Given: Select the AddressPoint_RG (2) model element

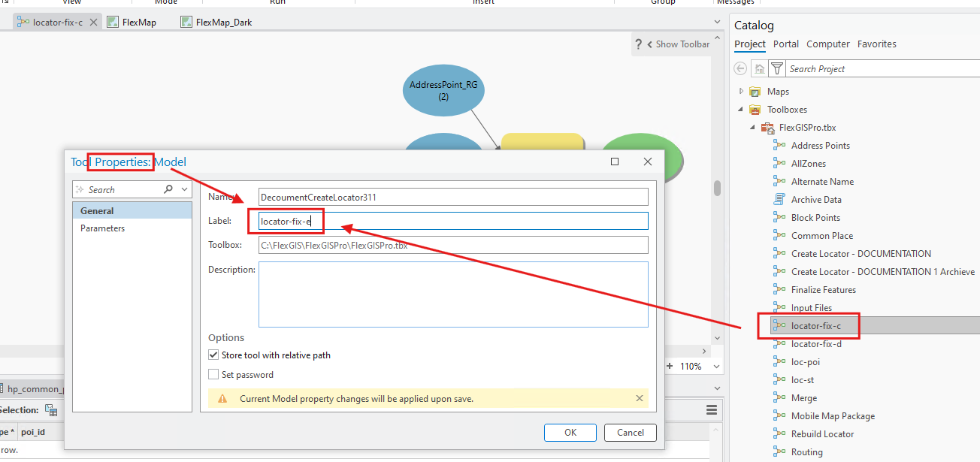Looking at the screenshot, I should pos(443,90).
